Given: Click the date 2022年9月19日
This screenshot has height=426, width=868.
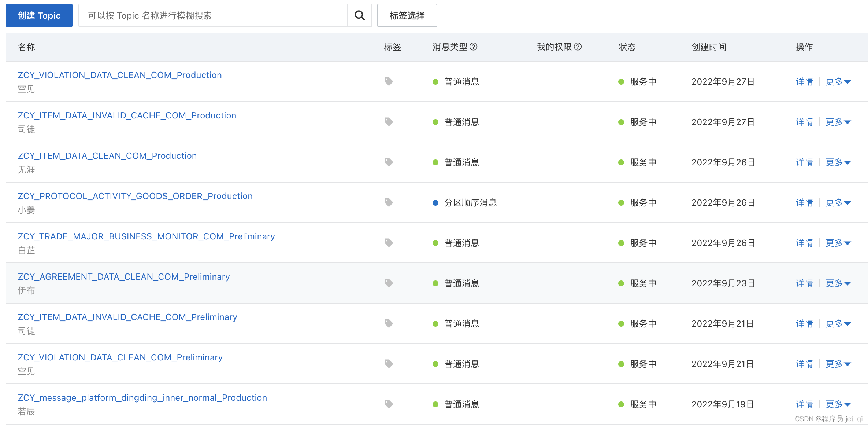Looking at the screenshot, I should (723, 404).
